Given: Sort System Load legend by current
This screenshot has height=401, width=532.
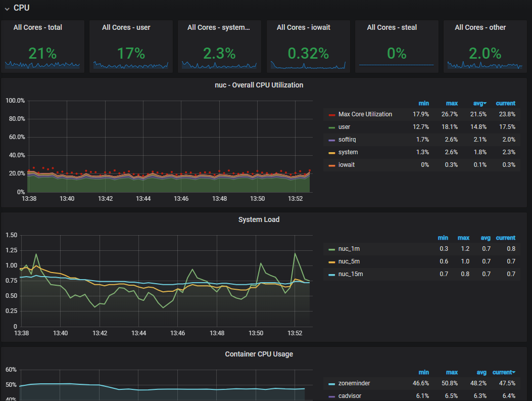Looking at the screenshot, I should (506, 238).
